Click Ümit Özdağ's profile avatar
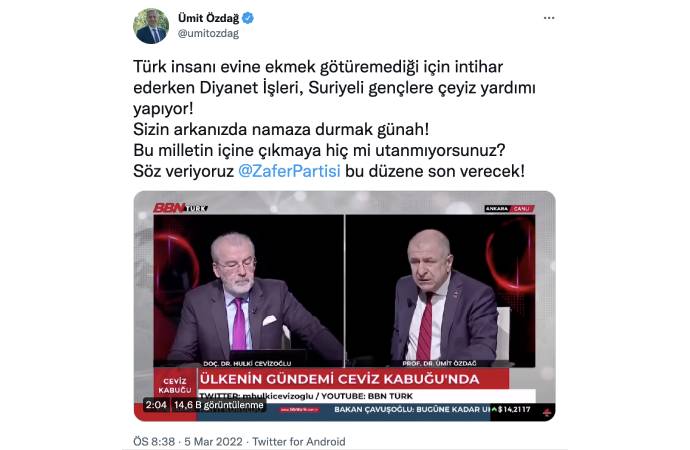Viewport: 690px width, 450px height. (x=150, y=26)
